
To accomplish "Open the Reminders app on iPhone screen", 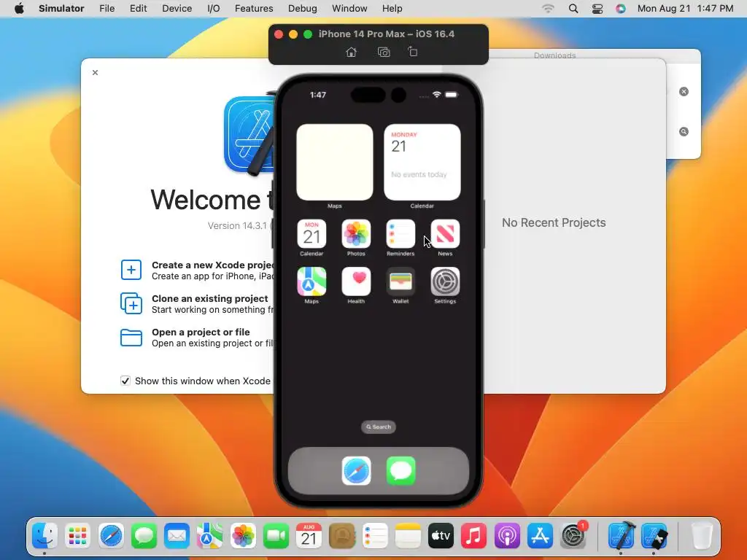I will (400, 234).
